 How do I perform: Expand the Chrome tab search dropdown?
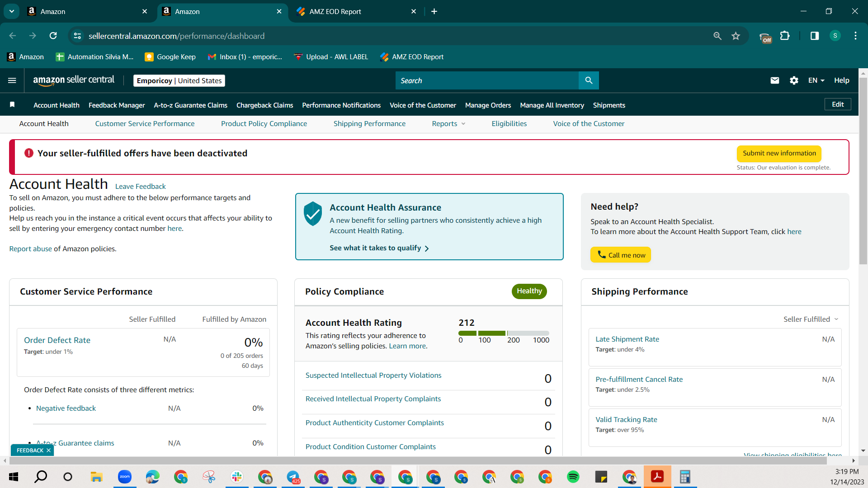click(x=12, y=11)
